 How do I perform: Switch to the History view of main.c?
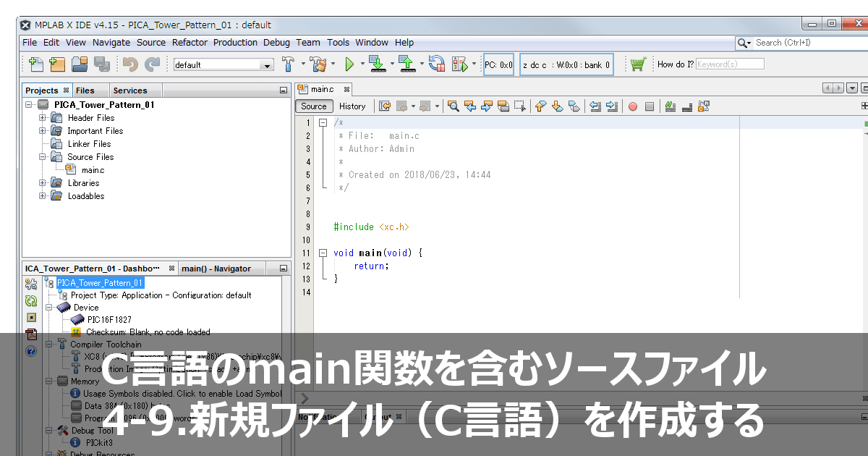pyautogui.click(x=352, y=106)
